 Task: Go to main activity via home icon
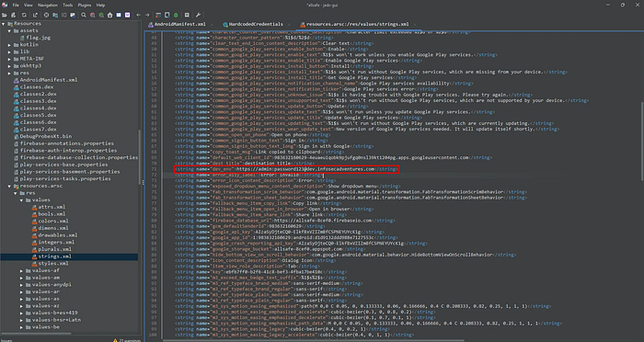[109, 16]
